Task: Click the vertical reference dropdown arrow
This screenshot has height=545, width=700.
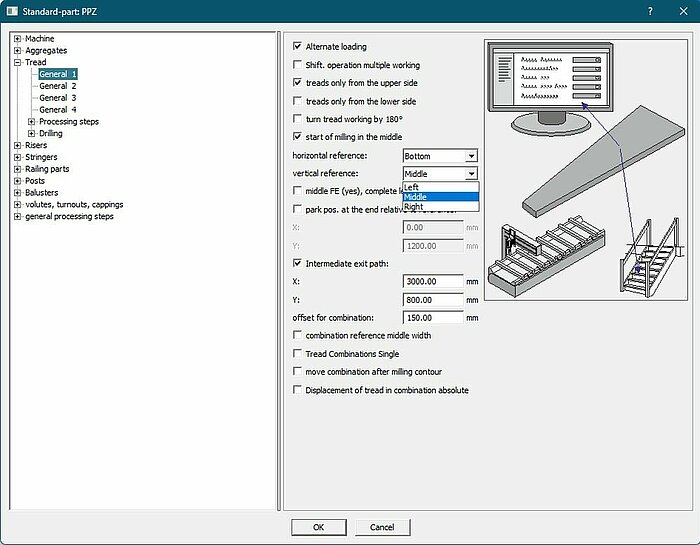Action: (471, 174)
